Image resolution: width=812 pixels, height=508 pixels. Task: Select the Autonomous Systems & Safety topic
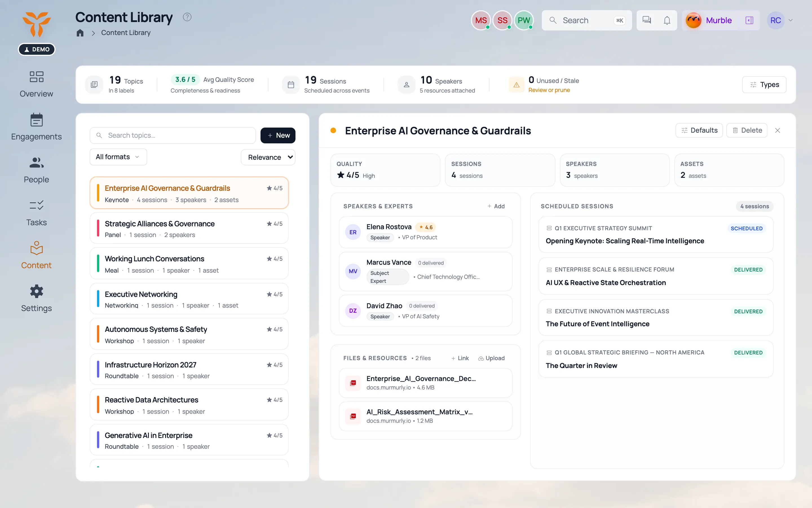[x=189, y=334]
